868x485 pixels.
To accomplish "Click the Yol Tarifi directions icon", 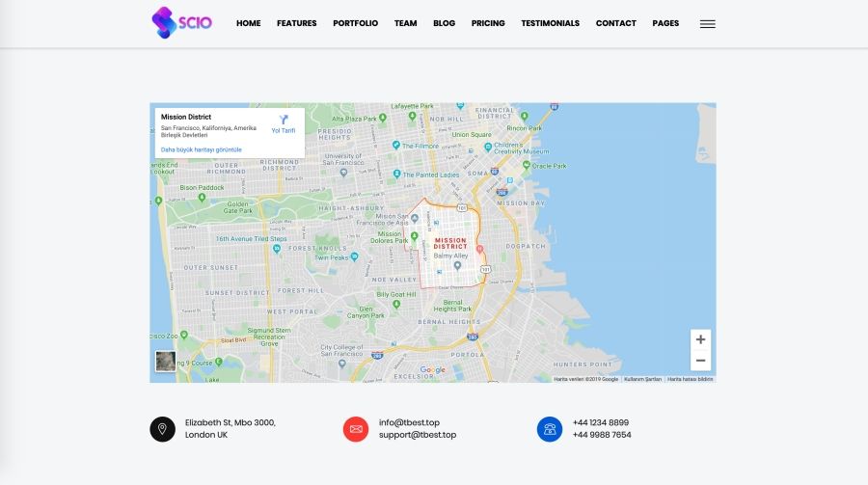I will (x=284, y=120).
